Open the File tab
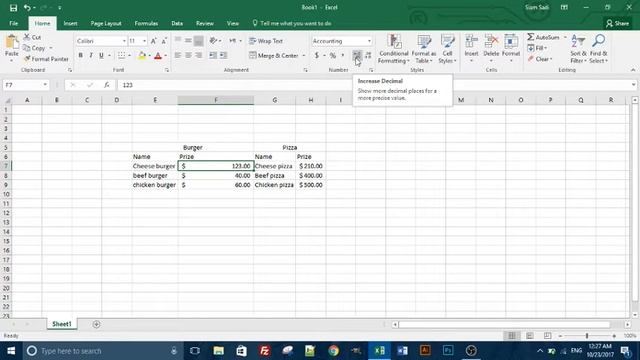The height and width of the screenshot is (360, 640). pos(13,23)
